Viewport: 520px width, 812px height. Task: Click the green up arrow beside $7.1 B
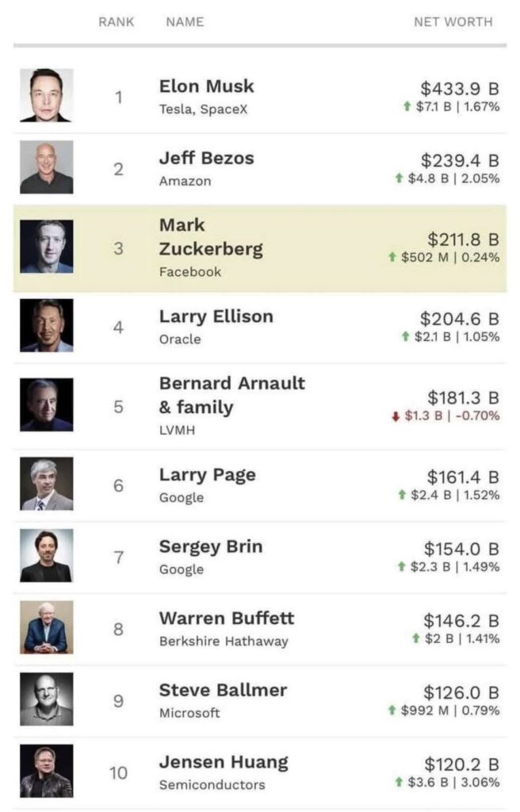[x=407, y=106]
